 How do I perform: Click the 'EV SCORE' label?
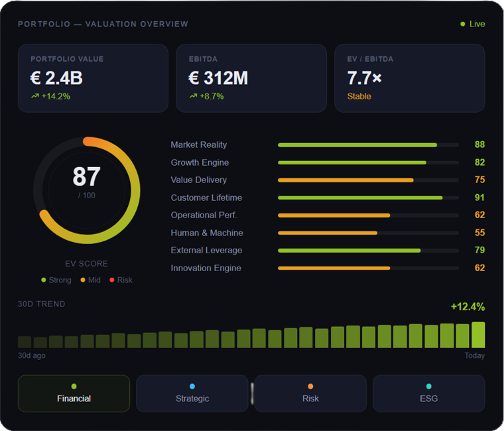tap(86, 264)
